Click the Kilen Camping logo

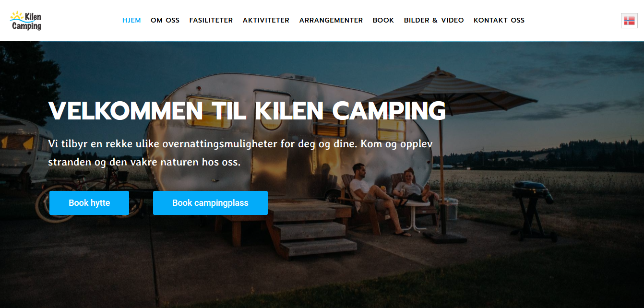click(26, 21)
